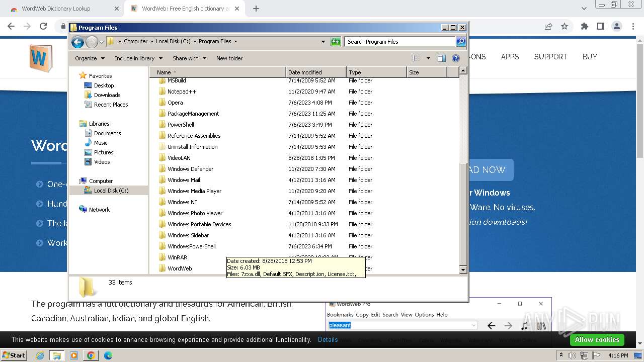Open Videos library in navigation pane
Image resolution: width=644 pixels, height=362 pixels.
click(102, 162)
